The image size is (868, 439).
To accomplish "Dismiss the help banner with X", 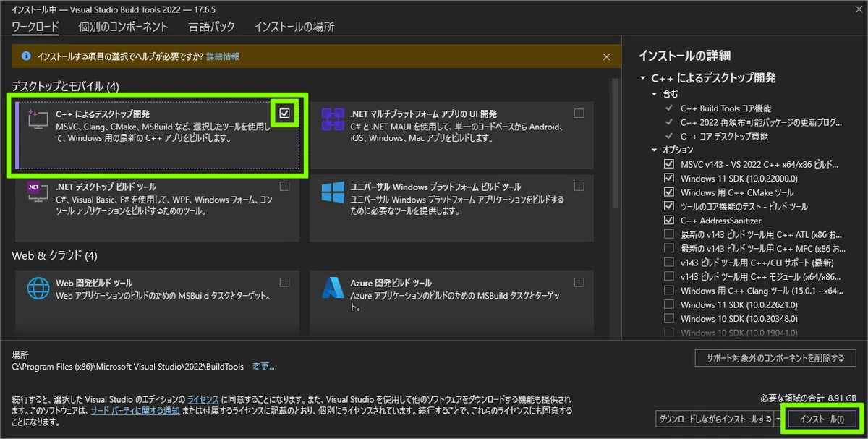I will pos(607,56).
